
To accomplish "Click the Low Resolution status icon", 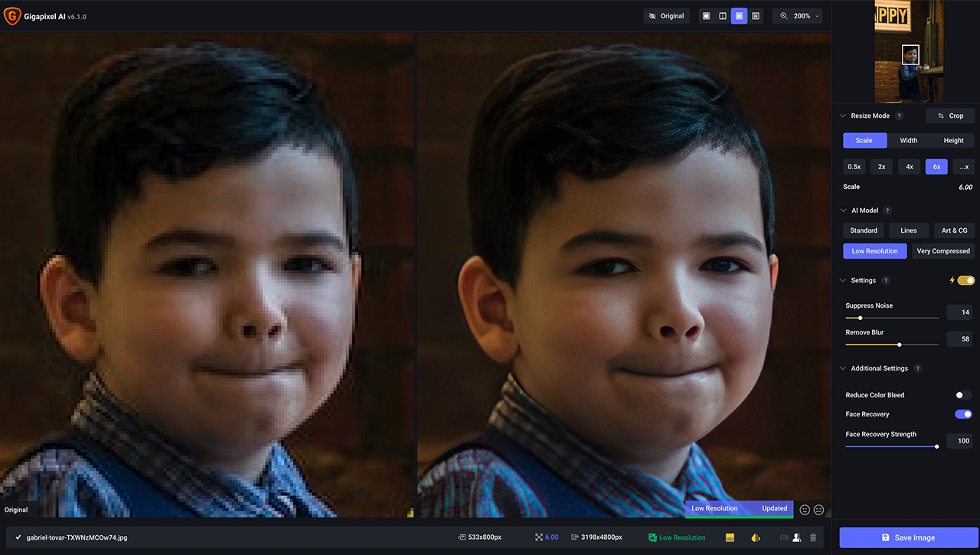I will pyautogui.click(x=653, y=537).
